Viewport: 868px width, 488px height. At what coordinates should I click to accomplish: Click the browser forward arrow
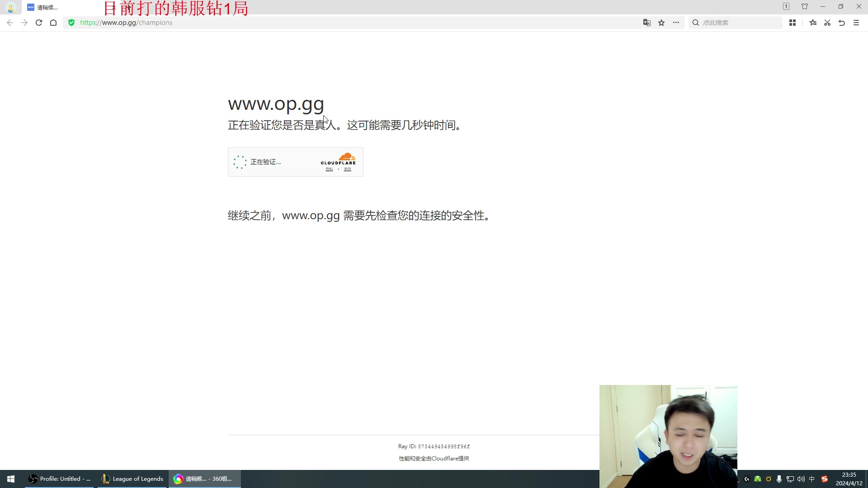tap(24, 23)
